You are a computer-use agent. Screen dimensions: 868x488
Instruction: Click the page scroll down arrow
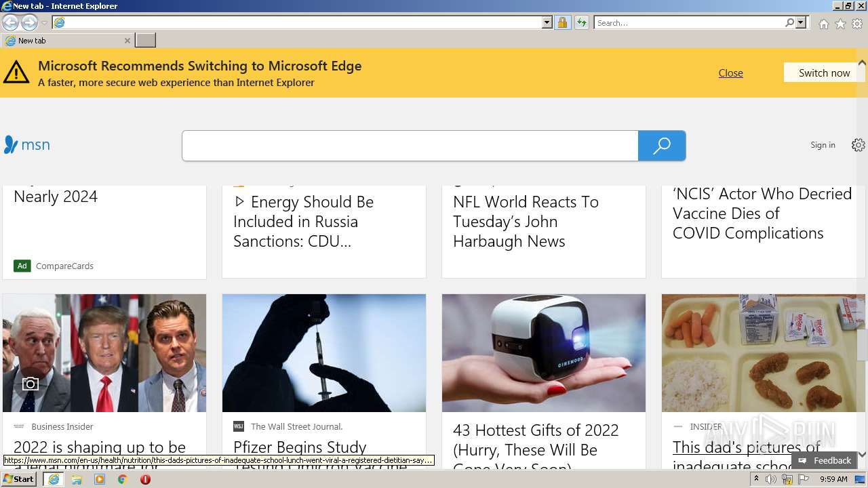[862, 455]
